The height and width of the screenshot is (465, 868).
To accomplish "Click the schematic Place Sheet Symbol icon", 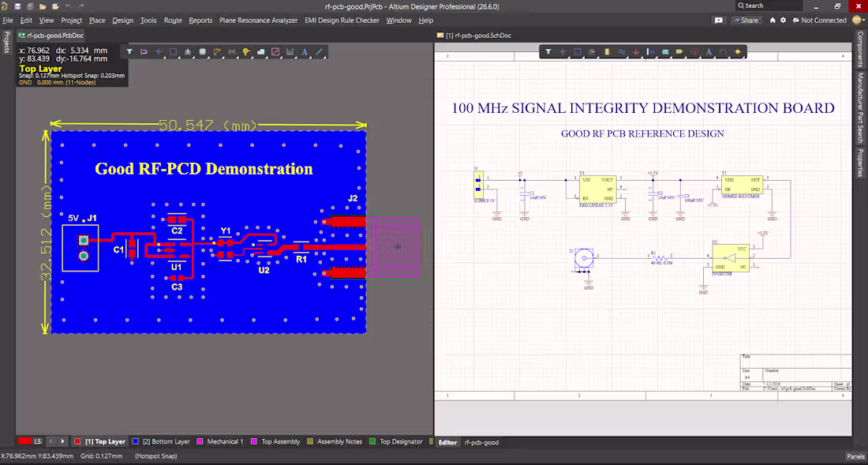I will (x=665, y=52).
